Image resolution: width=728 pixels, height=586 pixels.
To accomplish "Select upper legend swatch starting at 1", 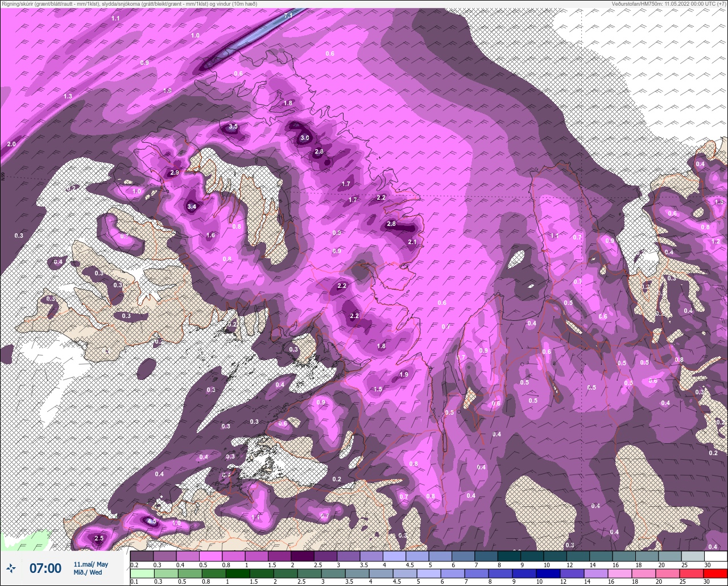I will click(257, 556).
